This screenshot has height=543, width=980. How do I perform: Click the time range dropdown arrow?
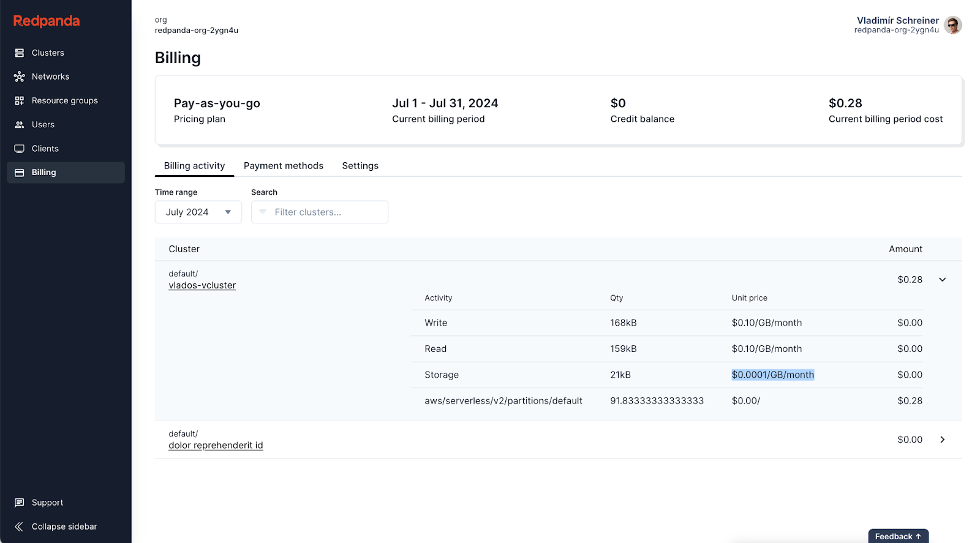tap(228, 212)
